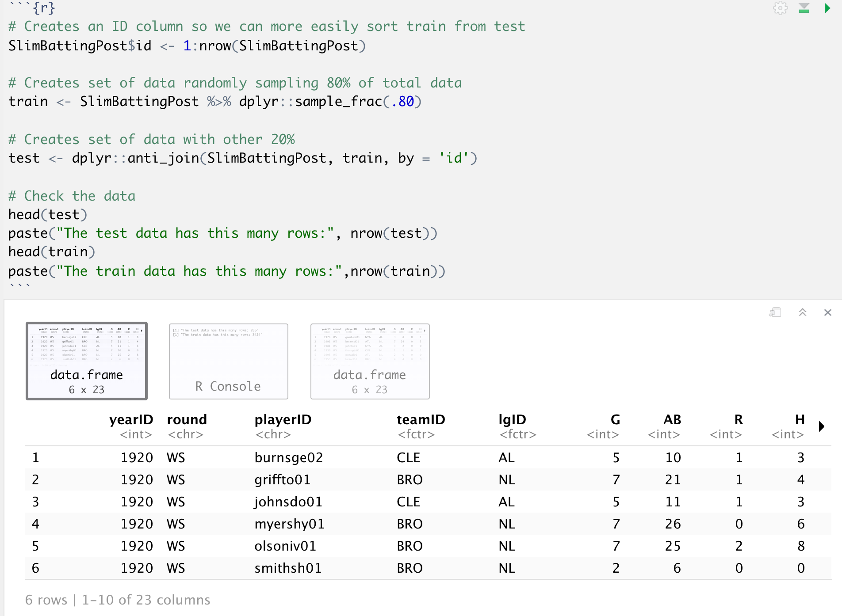This screenshot has width=842, height=616.
Task: Click the yearID column header
Action: point(131,419)
